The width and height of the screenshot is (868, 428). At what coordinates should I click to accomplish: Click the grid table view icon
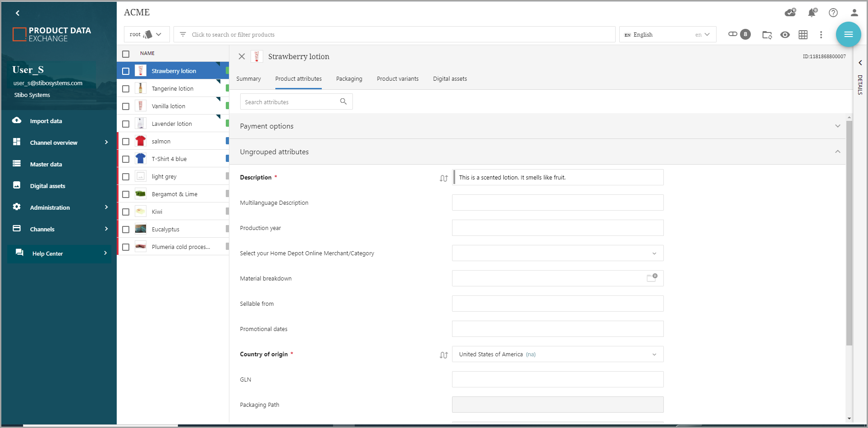tap(803, 35)
